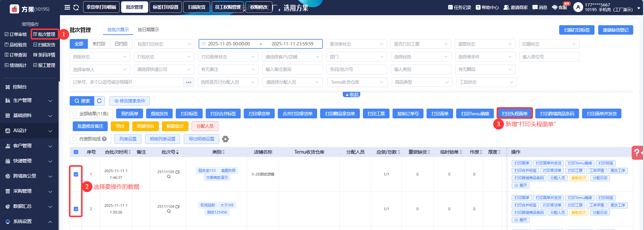Expand the 生产管理 sidebar menu
This screenshot has height=230, width=644.
[29, 101]
